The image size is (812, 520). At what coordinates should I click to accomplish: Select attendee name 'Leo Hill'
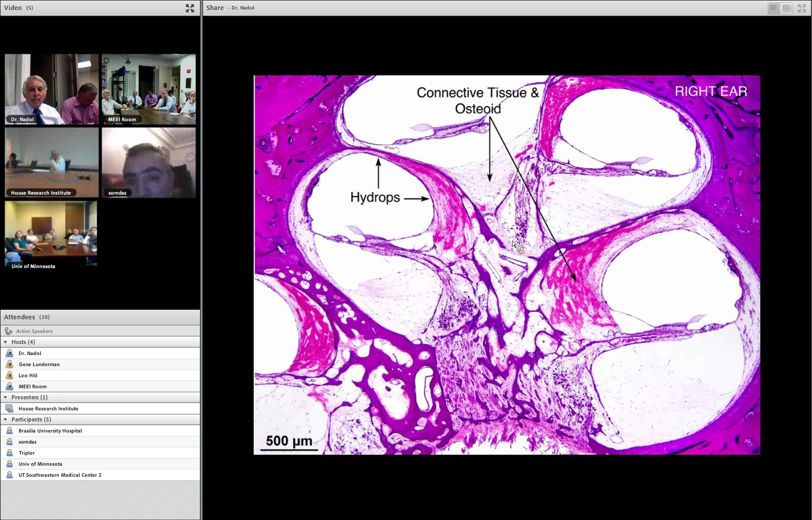pyautogui.click(x=28, y=375)
